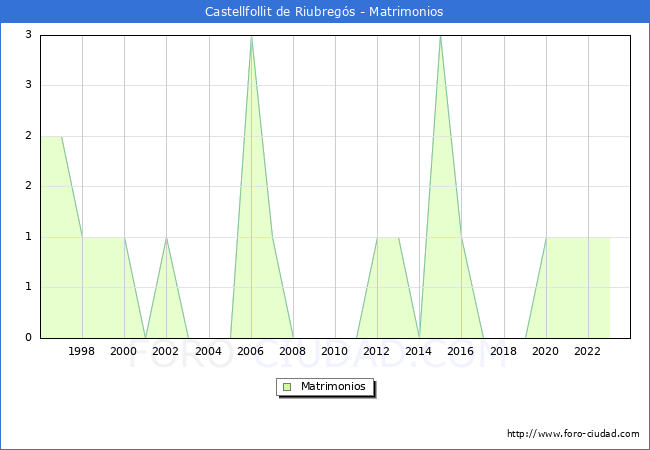
Task: Click the 2008 x-axis label
Action: [x=293, y=351]
